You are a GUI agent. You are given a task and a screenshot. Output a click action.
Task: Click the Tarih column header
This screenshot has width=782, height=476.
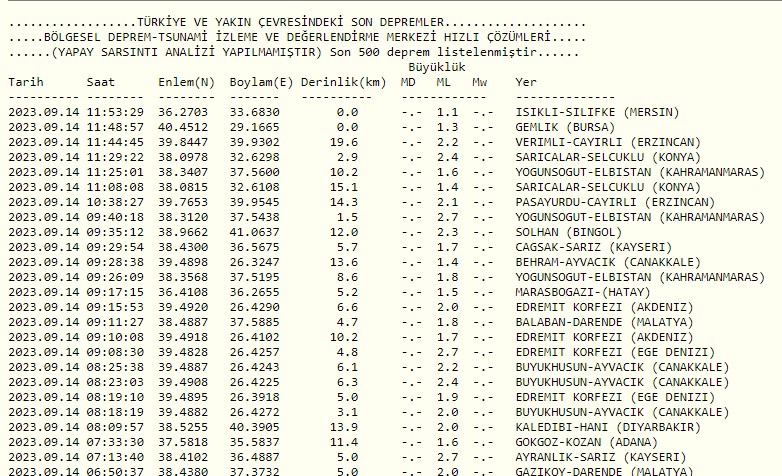pos(26,81)
